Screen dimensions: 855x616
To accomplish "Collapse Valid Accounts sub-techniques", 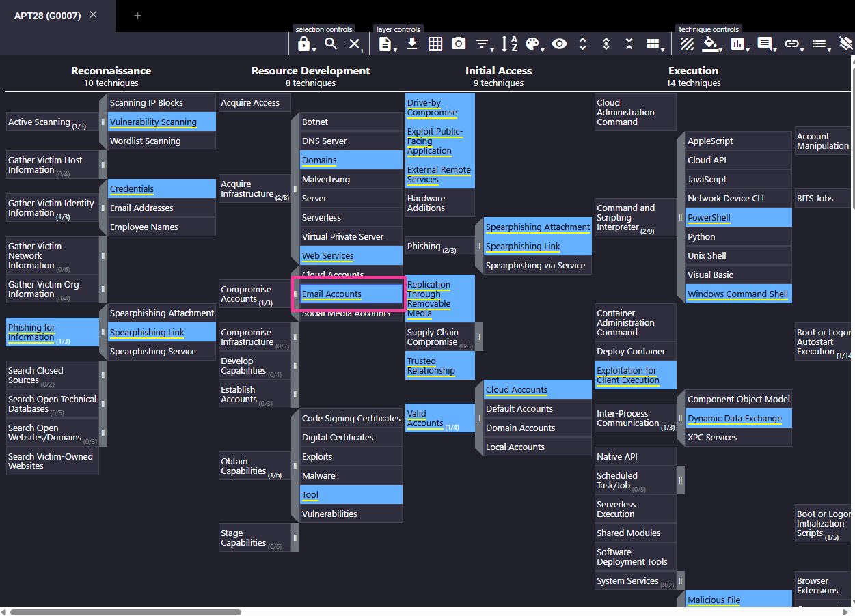I will coord(479,418).
